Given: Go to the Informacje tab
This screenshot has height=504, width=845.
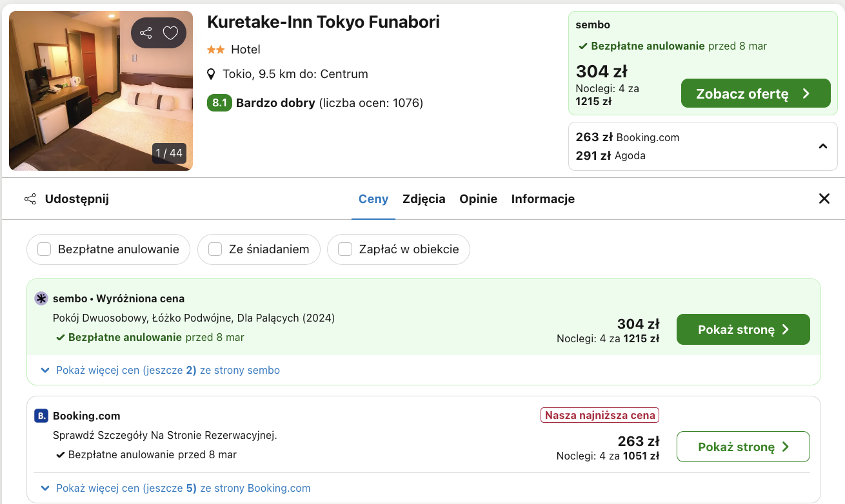Looking at the screenshot, I should point(543,199).
